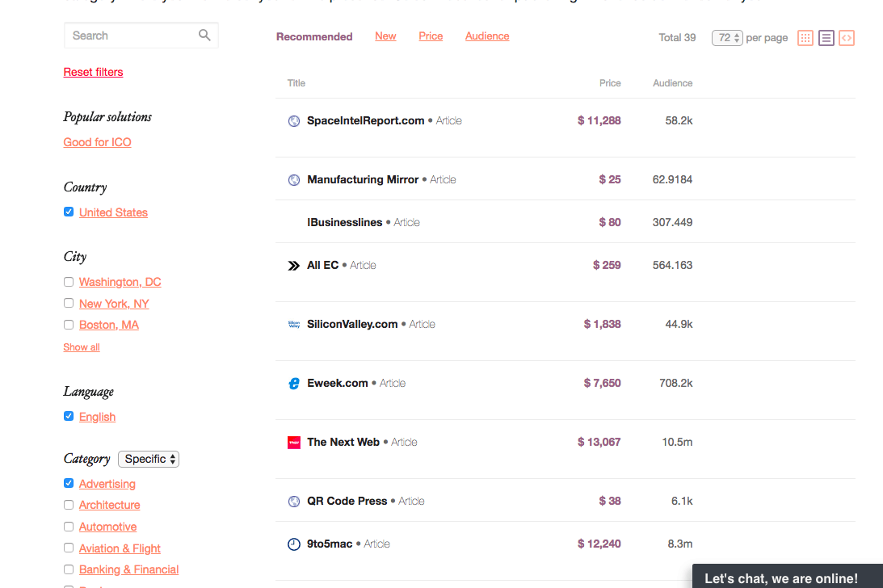The image size is (883, 588).
Task: Click The Next Web red logo
Action: 294,443
